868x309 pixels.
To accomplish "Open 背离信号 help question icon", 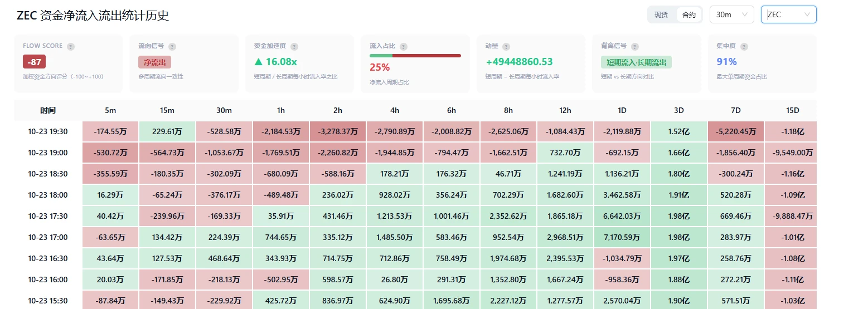I will coord(635,47).
